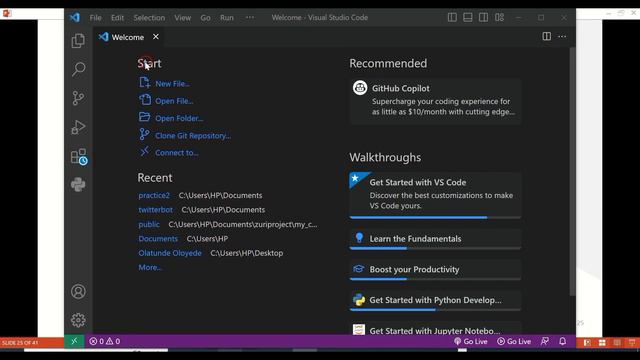This screenshot has height=360, width=640.
Task: Open the Search view in activity bar
Action: (x=78, y=69)
